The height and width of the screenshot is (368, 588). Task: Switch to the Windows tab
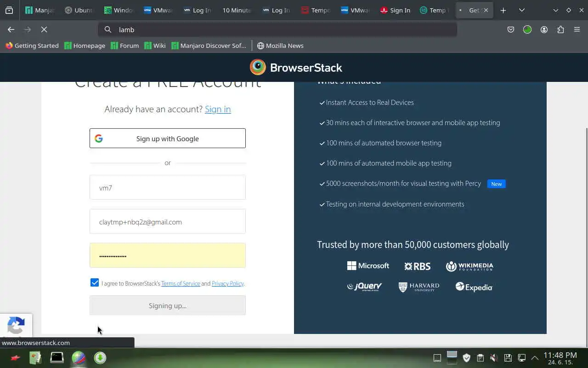pos(119,10)
